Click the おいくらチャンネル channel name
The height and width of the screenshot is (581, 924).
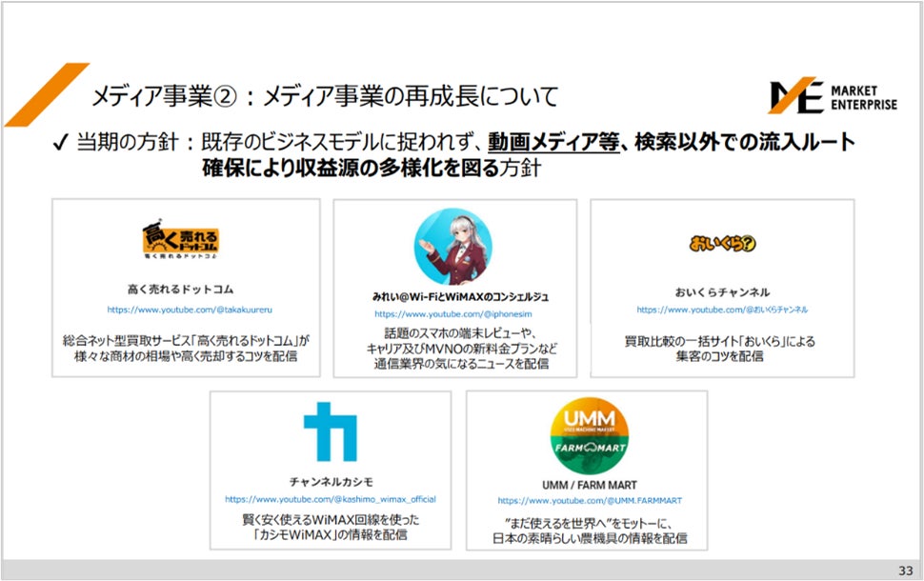(x=722, y=292)
